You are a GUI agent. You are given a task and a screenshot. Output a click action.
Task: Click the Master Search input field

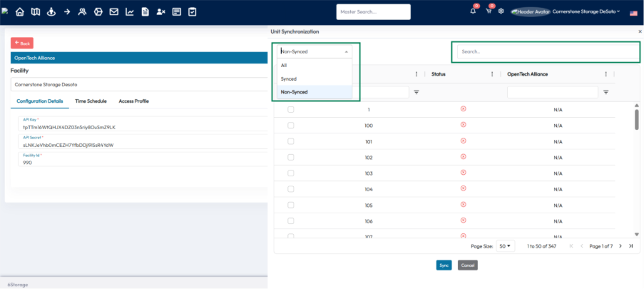pyautogui.click(x=373, y=12)
